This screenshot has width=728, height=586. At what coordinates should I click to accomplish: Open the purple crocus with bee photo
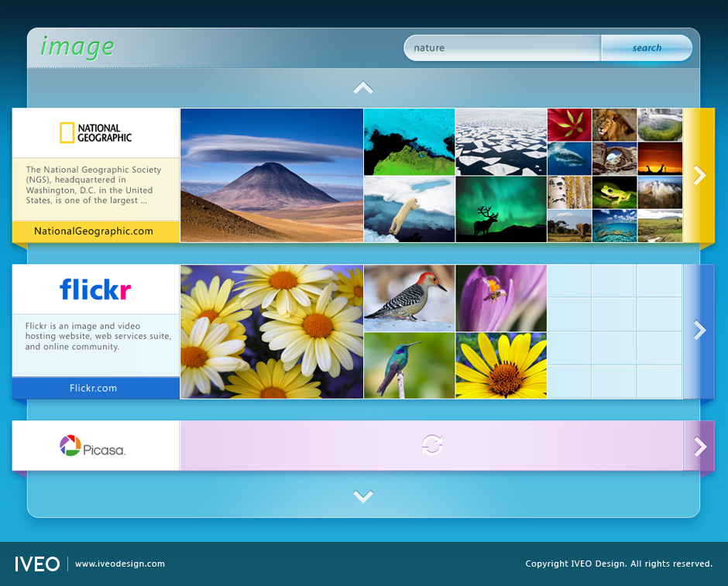point(501,298)
